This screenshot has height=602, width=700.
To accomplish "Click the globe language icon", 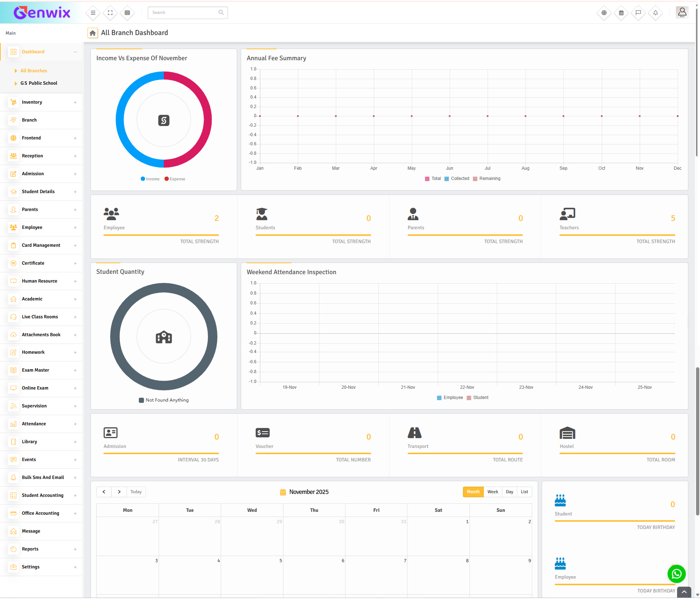I will pos(604,13).
